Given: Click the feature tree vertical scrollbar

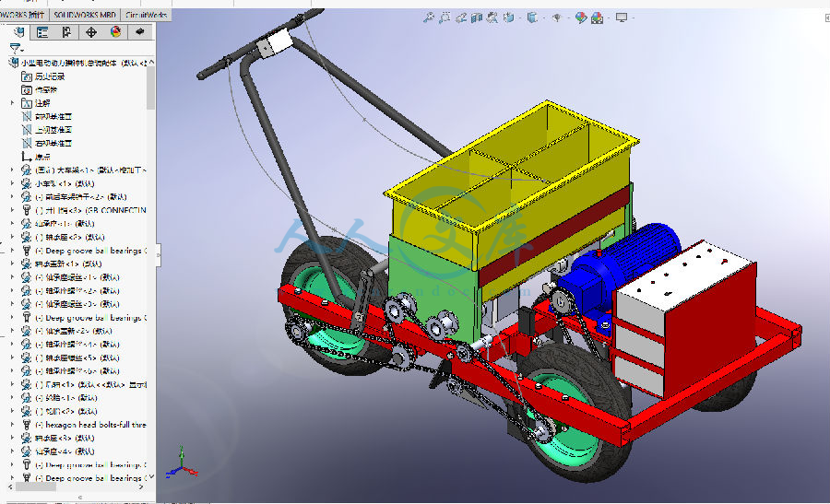Looking at the screenshot, I should [151, 88].
